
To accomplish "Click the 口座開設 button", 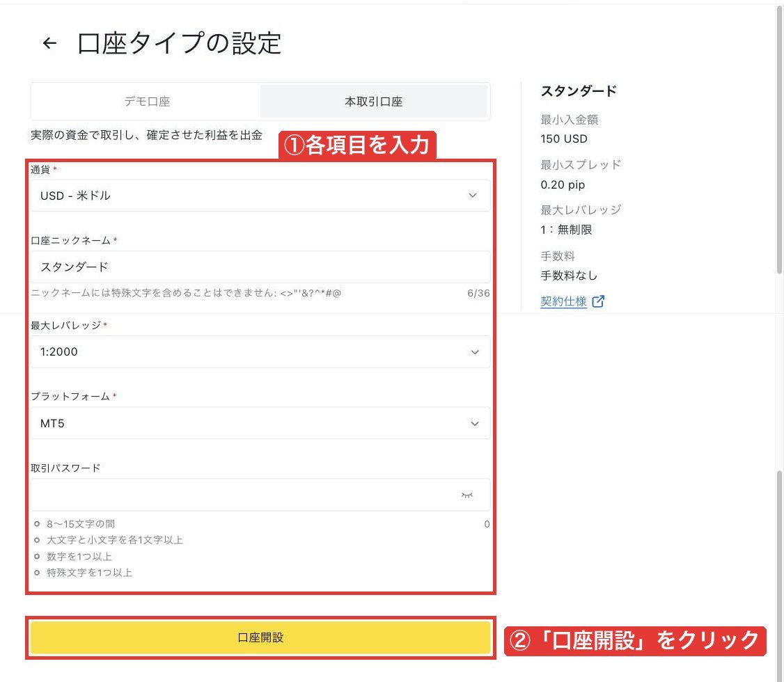I will [x=260, y=637].
